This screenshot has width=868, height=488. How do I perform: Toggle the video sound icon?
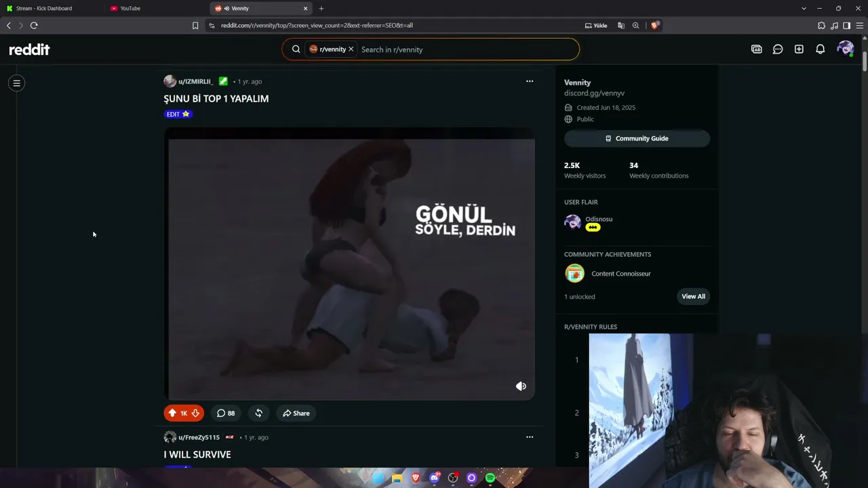(x=521, y=386)
